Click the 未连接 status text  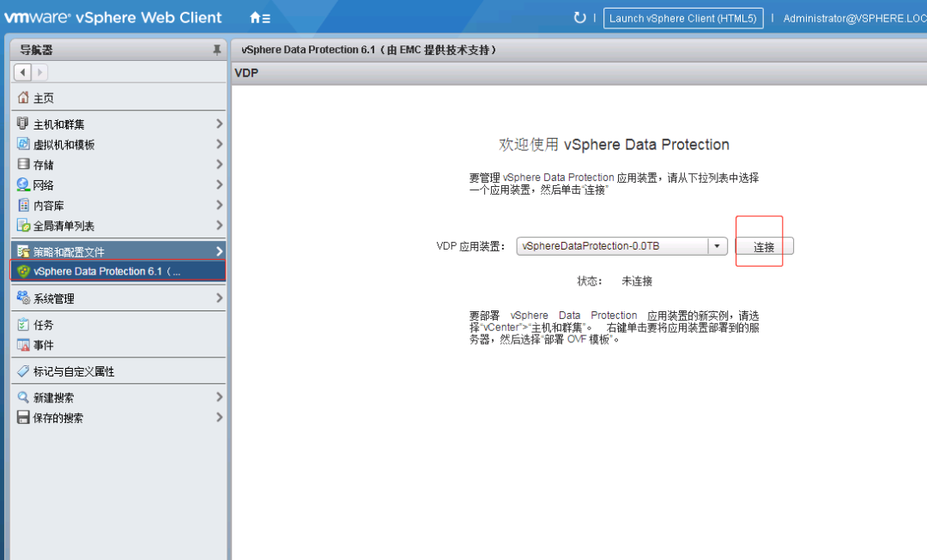click(x=637, y=281)
